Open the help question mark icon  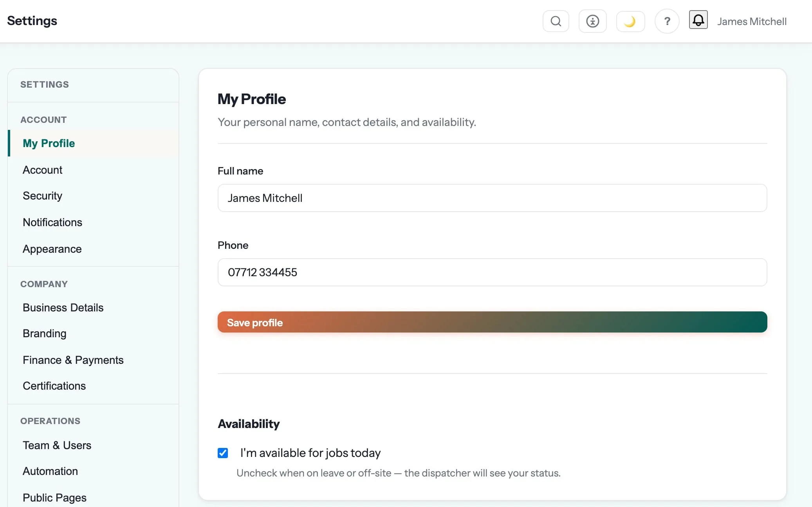pos(667,21)
